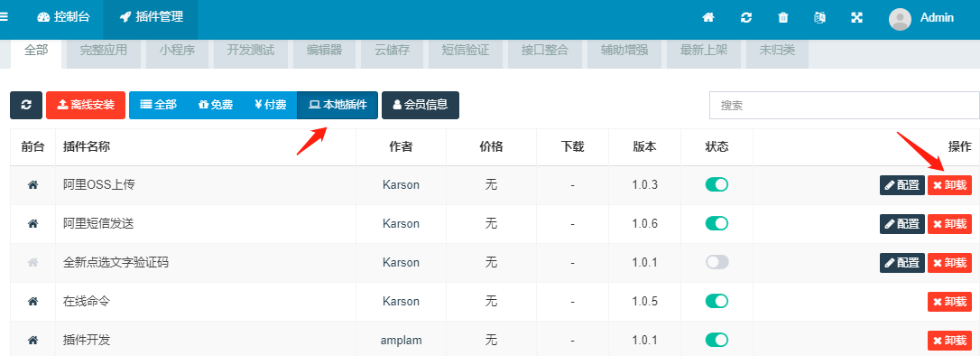Switch to 小程序 category tab
The image size is (980, 356).
[177, 52]
